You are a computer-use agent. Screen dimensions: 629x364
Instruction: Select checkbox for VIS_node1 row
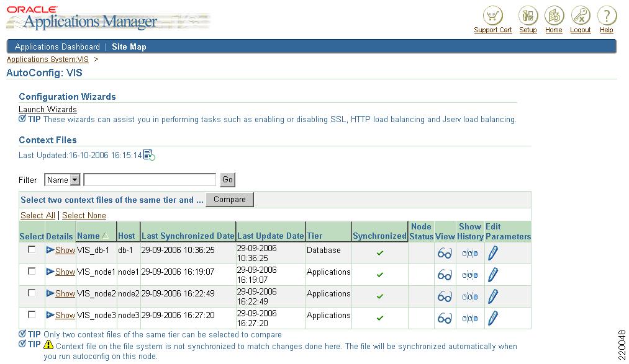point(32,271)
